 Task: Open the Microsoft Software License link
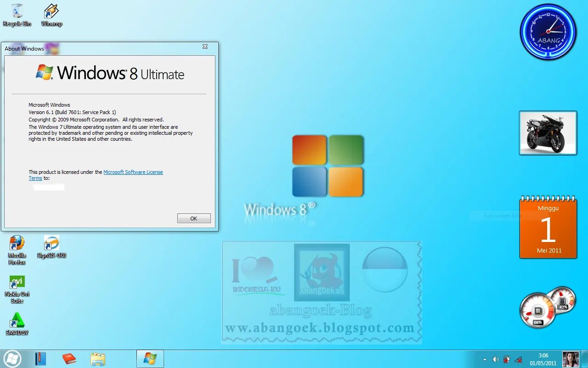click(133, 172)
